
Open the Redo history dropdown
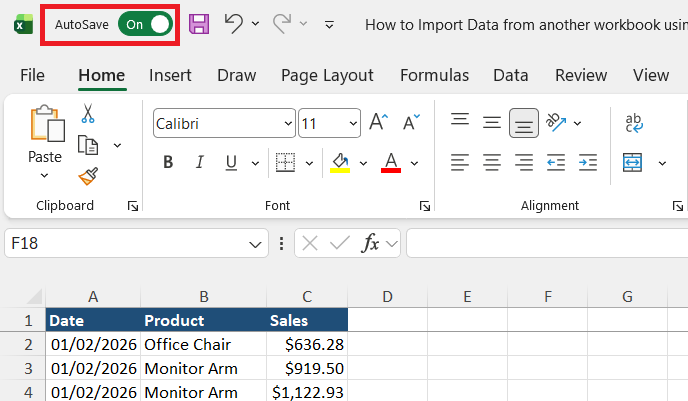pos(303,24)
